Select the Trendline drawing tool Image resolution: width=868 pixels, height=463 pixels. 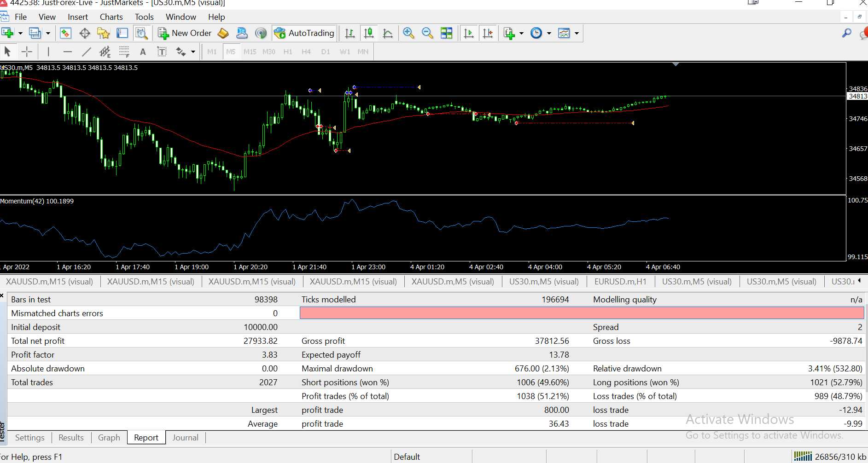point(87,52)
